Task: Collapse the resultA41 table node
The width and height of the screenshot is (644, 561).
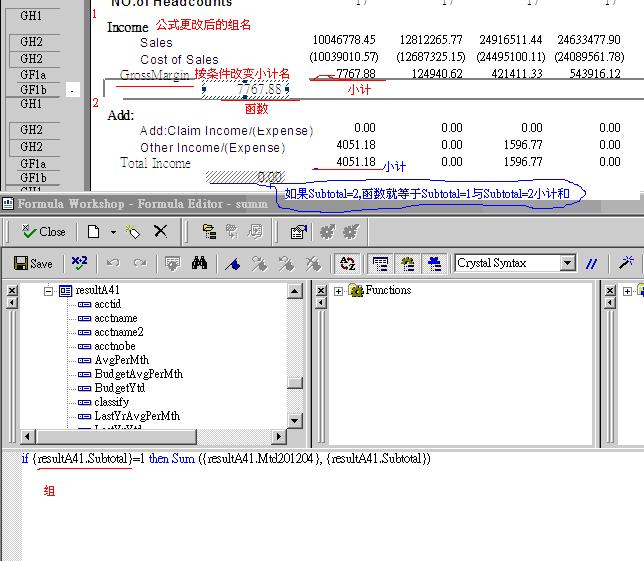Action: (x=47, y=291)
